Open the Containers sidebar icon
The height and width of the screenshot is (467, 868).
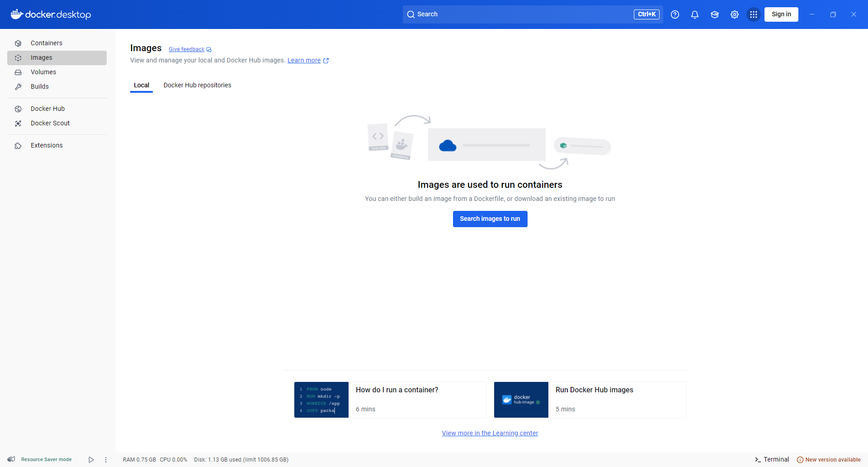(18, 43)
